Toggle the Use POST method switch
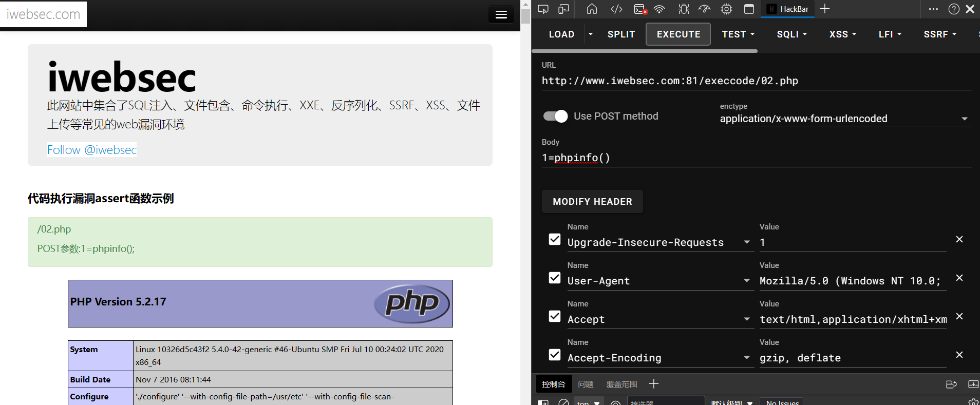 tap(555, 117)
